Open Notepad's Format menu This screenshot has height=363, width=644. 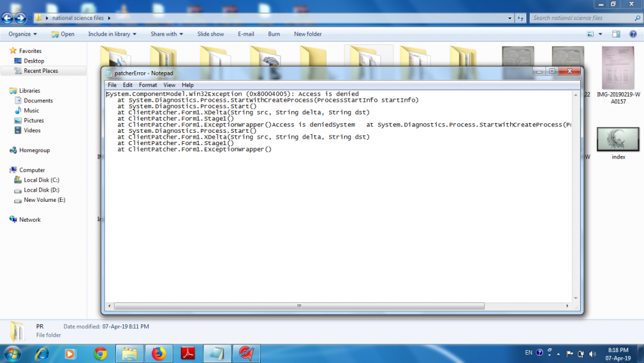[147, 85]
